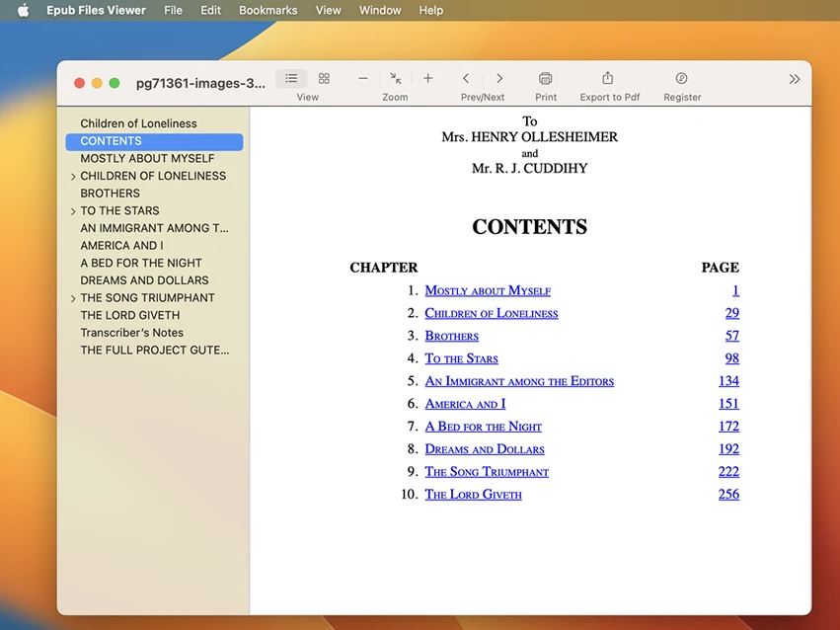
Task: Expand TO THE STARS in the sidebar
Action: 73,210
